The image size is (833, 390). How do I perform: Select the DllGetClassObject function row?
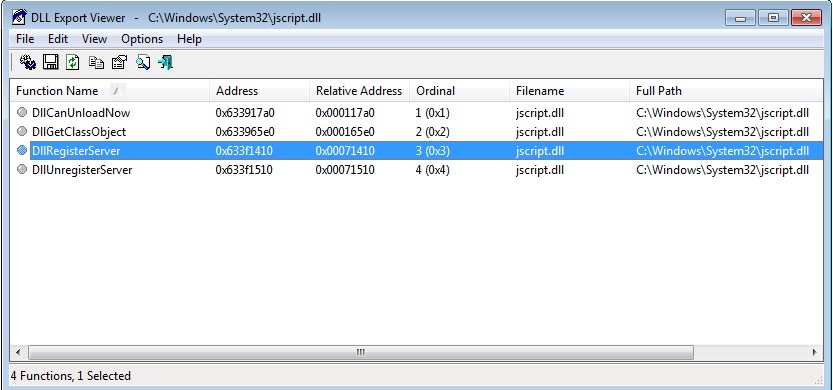pos(416,132)
